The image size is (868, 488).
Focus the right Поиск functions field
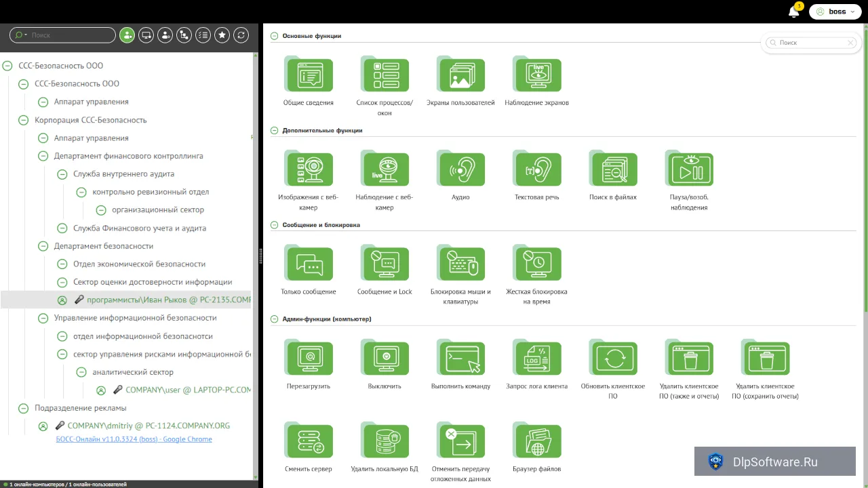tap(810, 43)
